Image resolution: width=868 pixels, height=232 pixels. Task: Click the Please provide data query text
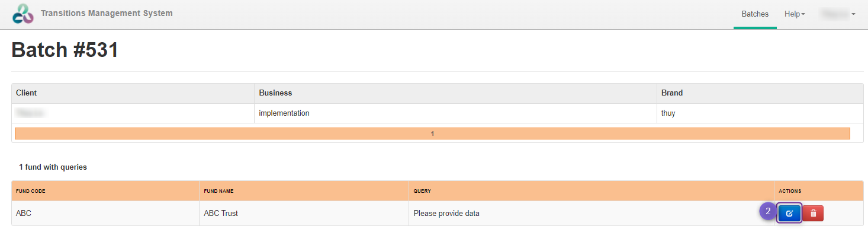click(446, 214)
